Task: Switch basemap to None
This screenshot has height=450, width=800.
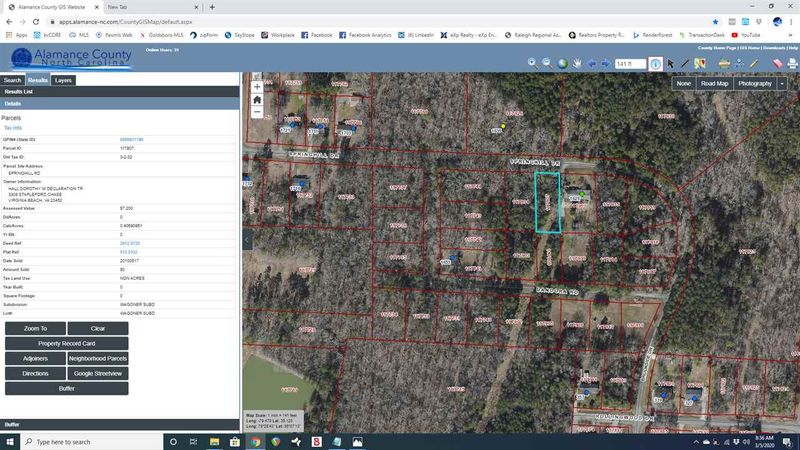Action: click(x=684, y=84)
